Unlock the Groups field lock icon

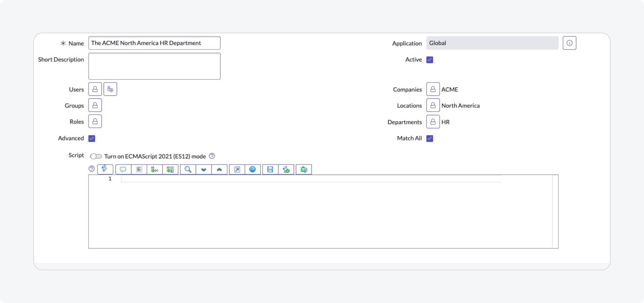95,105
